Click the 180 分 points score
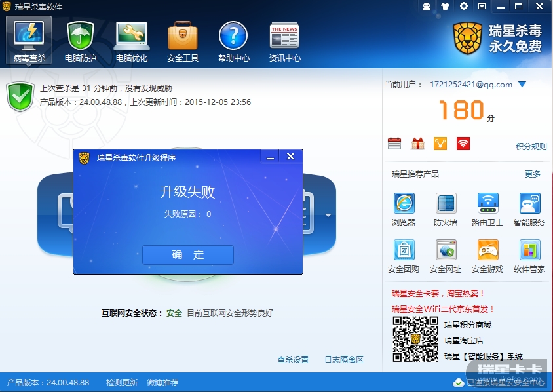 pyautogui.click(x=467, y=110)
